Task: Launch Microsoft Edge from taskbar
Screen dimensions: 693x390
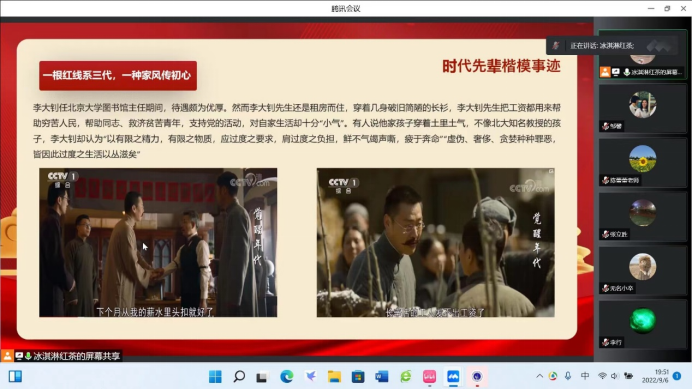Action: pos(287,377)
